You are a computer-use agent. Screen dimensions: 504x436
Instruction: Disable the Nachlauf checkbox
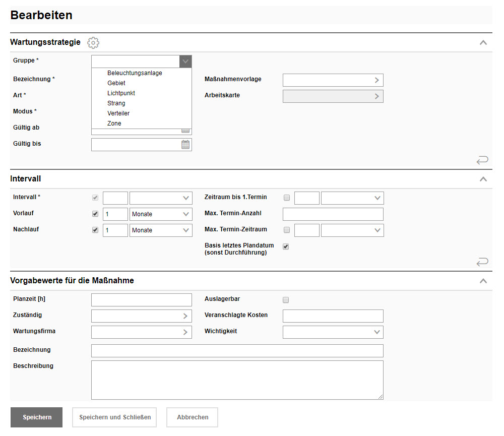pyautogui.click(x=95, y=230)
